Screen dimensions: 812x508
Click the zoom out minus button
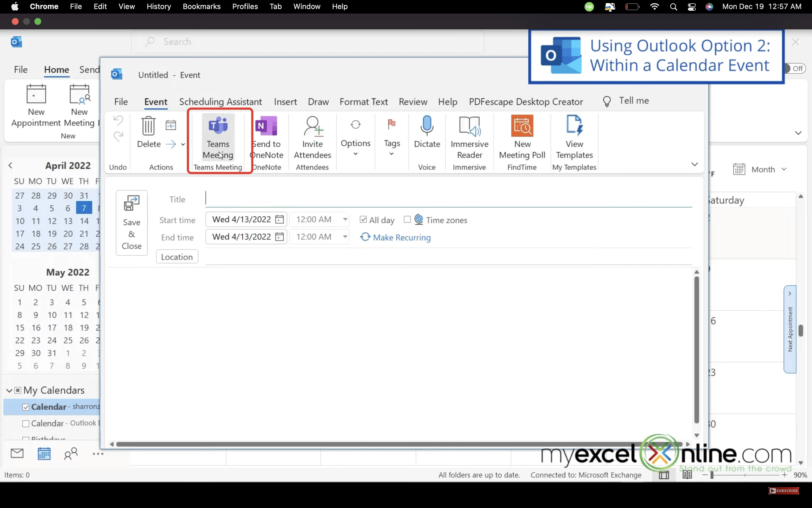click(705, 475)
